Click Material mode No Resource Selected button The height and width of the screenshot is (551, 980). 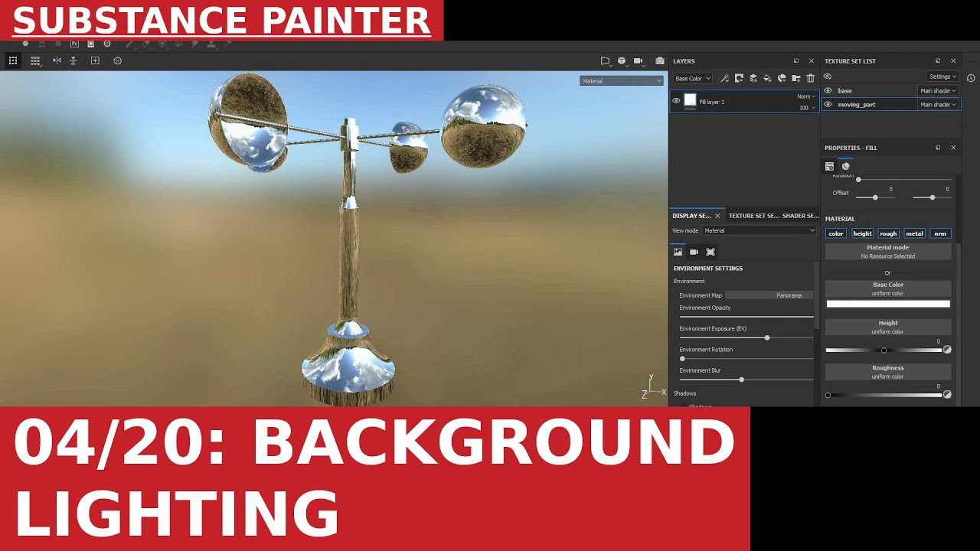coord(888,252)
